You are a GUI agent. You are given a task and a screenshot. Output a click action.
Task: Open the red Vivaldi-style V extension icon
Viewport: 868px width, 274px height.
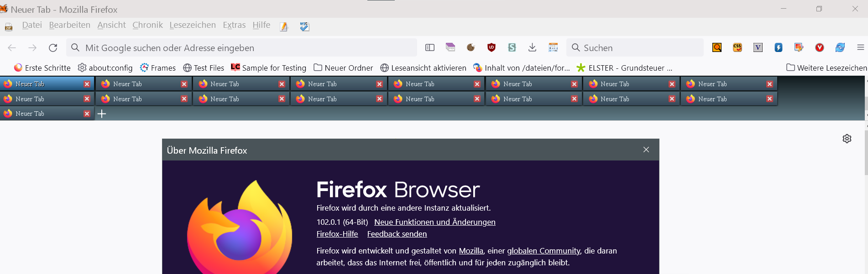click(820, 47)
